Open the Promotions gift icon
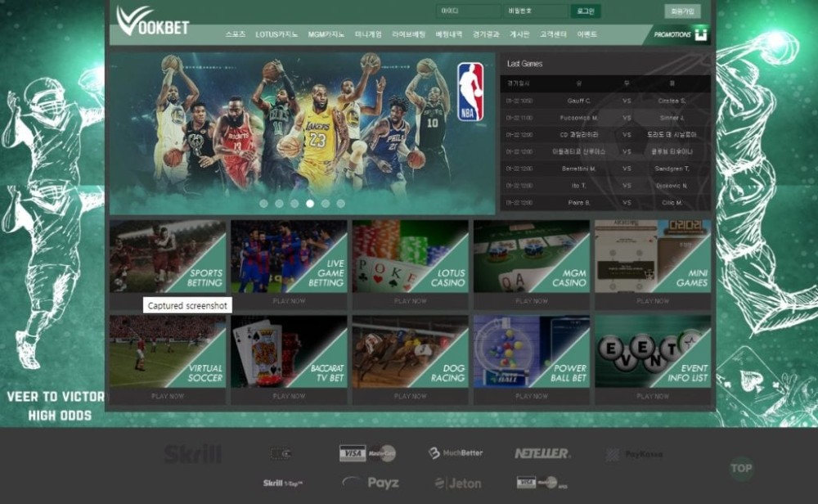 701,34
